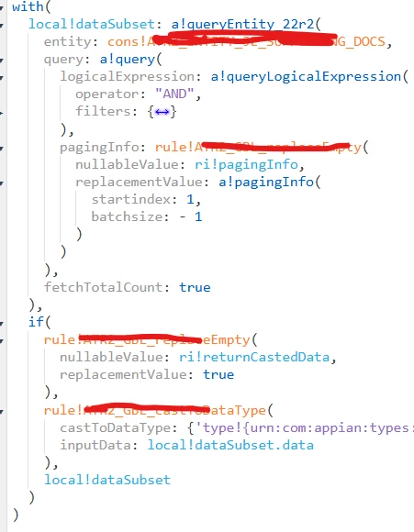
Task: Click the 'castToDataType' parameter label
Action: click(x=115, y=427)
